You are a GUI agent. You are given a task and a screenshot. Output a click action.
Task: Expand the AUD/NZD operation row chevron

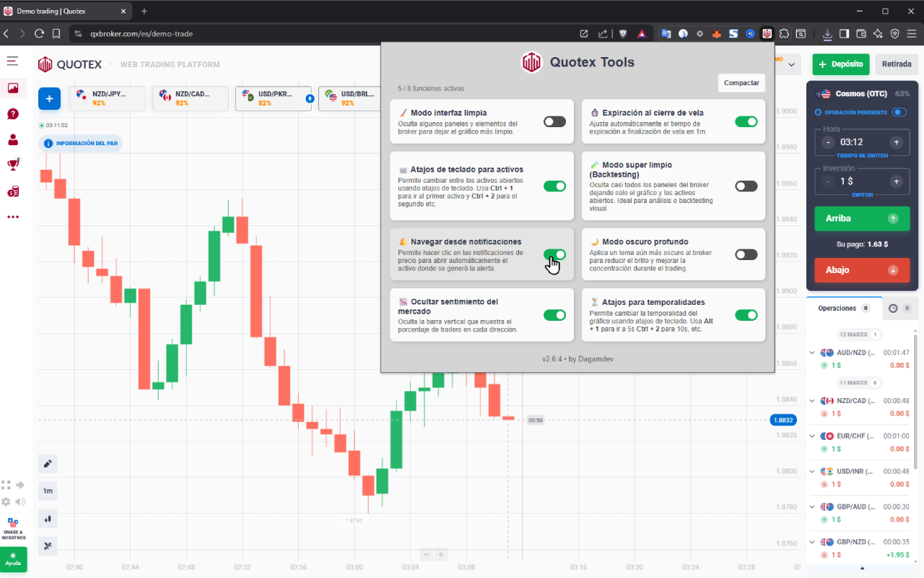click(x=812, y=353)
